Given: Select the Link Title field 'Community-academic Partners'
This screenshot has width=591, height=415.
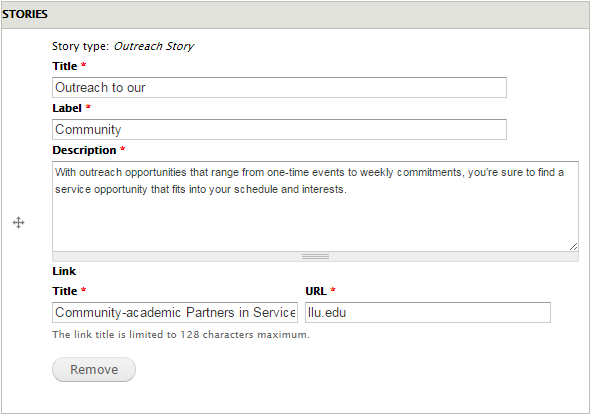Looking at the screenshot, I should pyautogui.click(x=175, y=312).
